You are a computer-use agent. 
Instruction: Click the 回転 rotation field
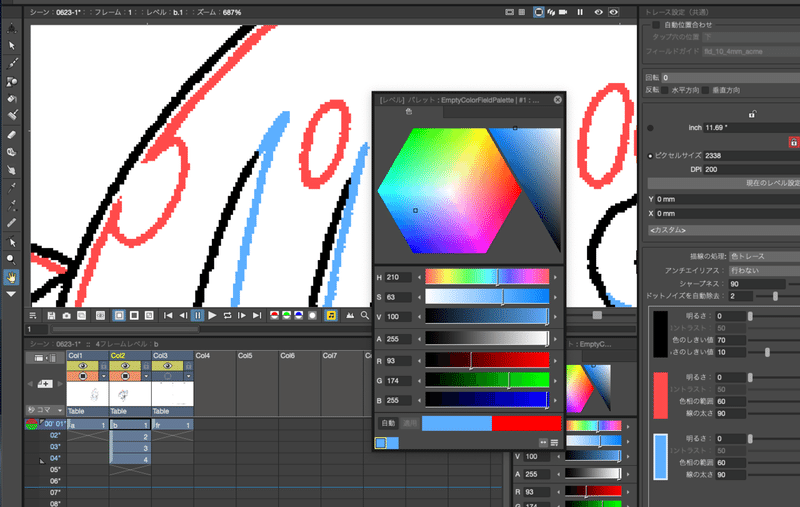pyautogui.click(x=731, y=78)
